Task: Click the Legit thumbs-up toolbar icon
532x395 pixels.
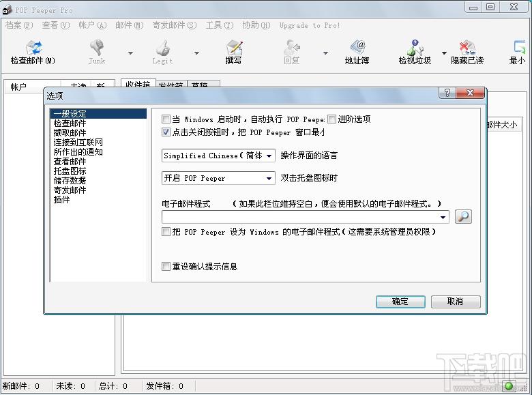Action: tap(163, 48)
